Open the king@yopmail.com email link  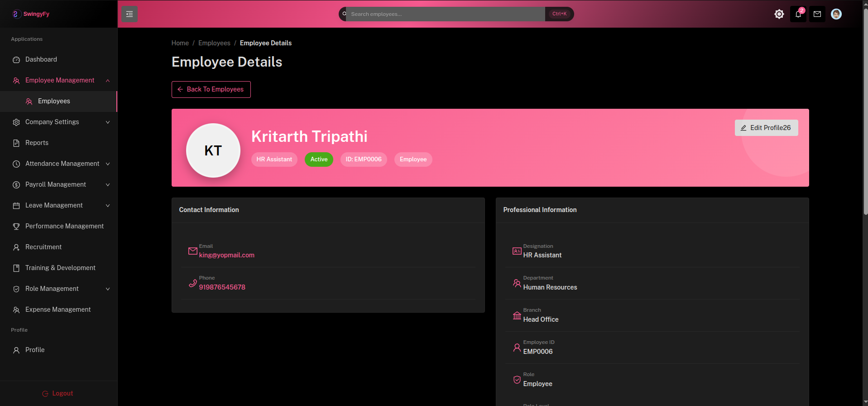point(226,255)
